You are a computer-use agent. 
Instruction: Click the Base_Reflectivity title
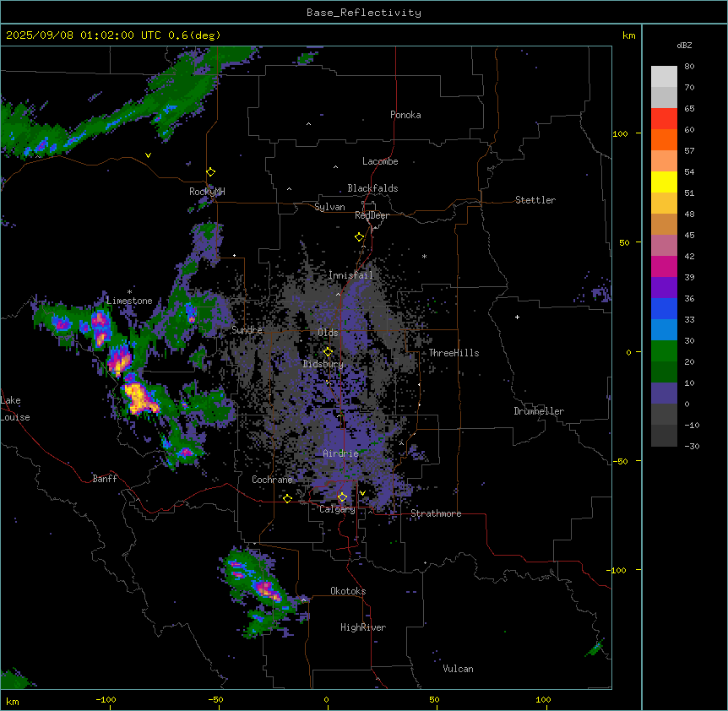tap(364, 13)
